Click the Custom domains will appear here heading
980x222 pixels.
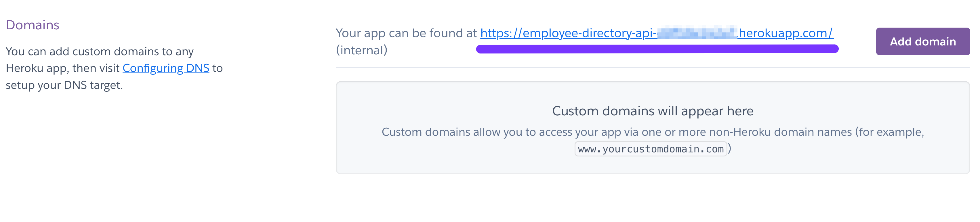(x=653, y=111)
